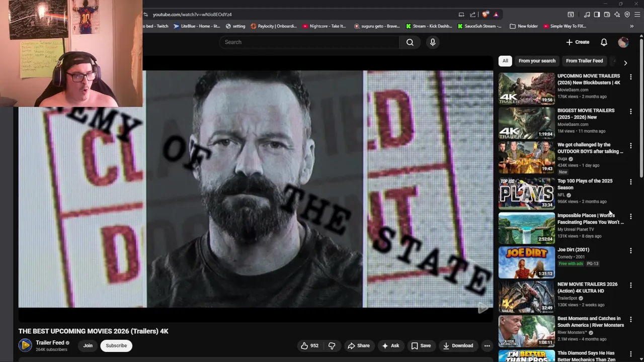Open options for UPCOMING MOVIE TRAILERS (2026) video
This screenshot has height=362, width=644.
pos(631,77)
